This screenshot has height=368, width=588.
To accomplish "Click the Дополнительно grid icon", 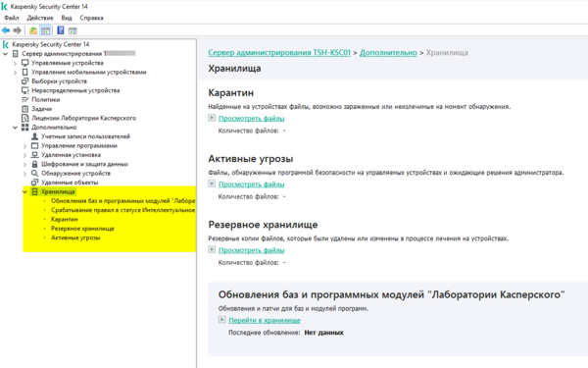I will [x=25, y=127].
